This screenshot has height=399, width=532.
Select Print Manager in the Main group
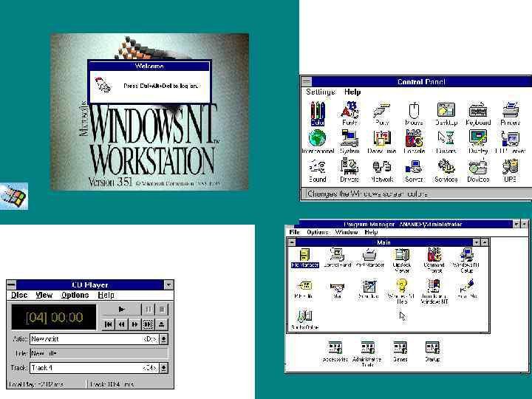[370, 258]
